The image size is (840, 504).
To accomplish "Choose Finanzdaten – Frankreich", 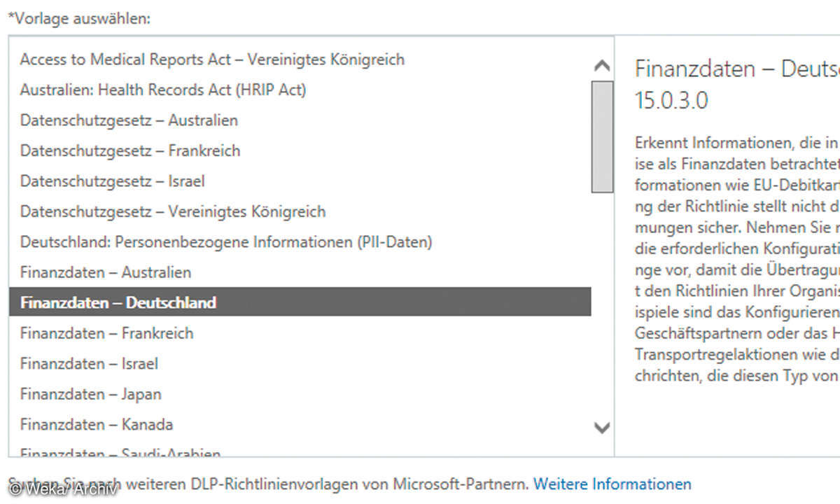I will (106, 333).
